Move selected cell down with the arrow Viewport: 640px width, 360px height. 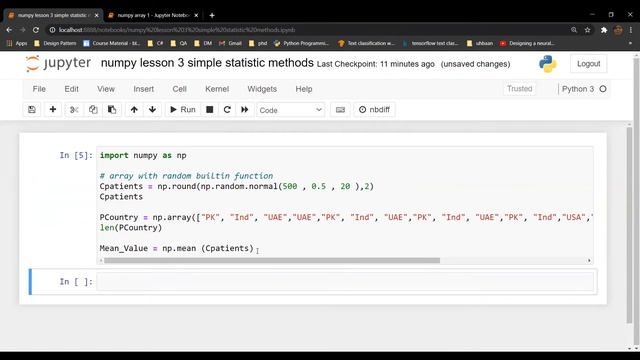[152, 110]
